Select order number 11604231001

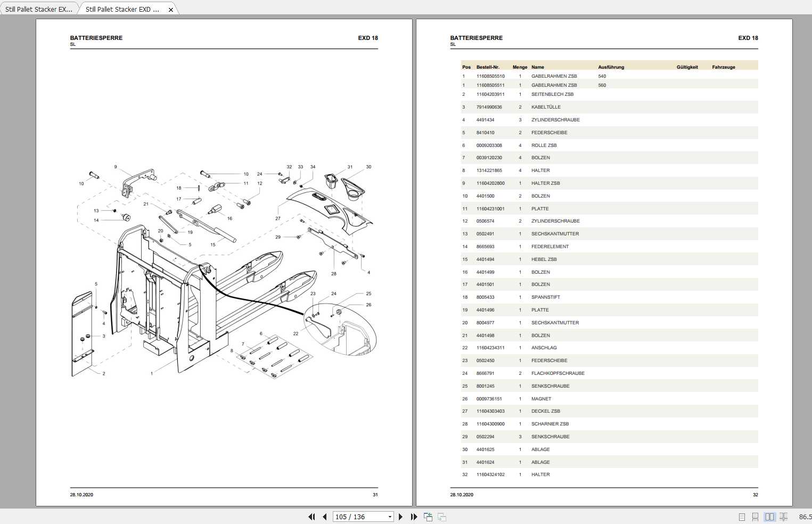pos(490,209)
